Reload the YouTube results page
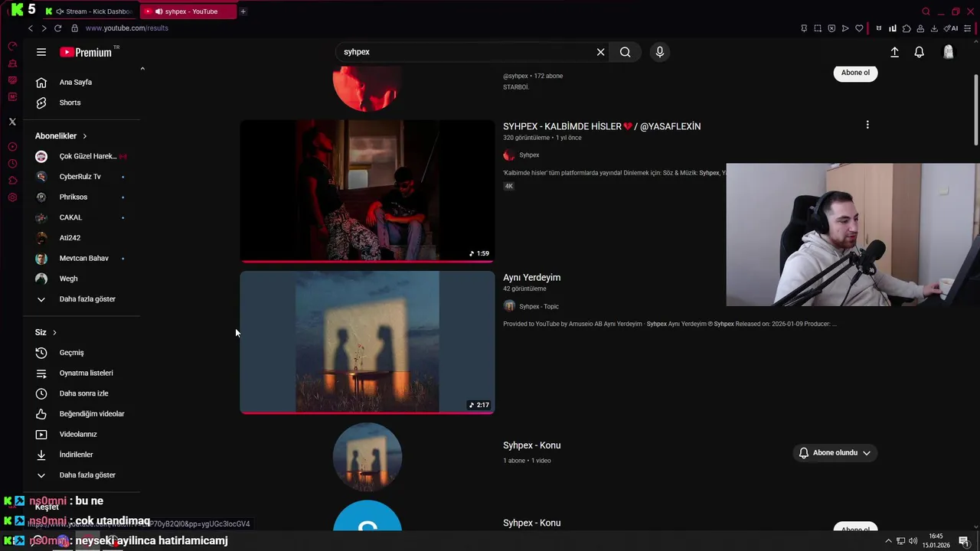The image size is (980, 551). [x=57, y=28]
